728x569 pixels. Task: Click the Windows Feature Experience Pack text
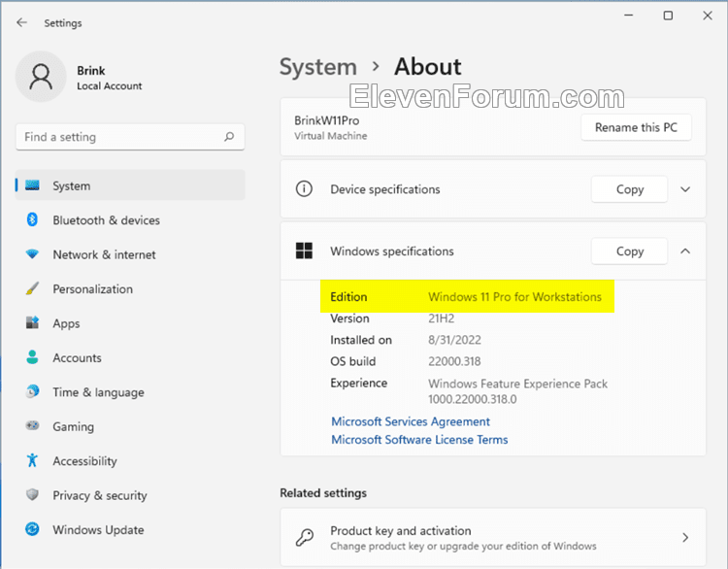pyautogui.click(x=517, y=391)
